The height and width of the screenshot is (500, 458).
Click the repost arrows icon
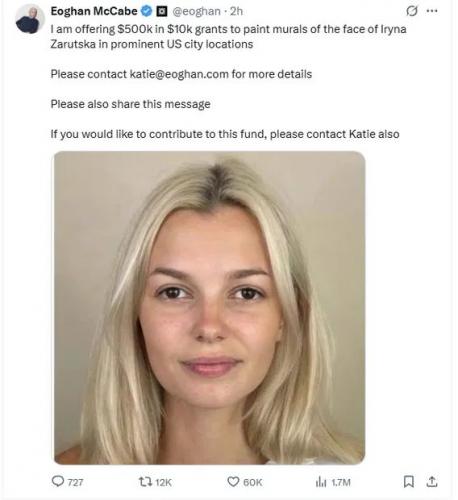click(x=145, y=482)
